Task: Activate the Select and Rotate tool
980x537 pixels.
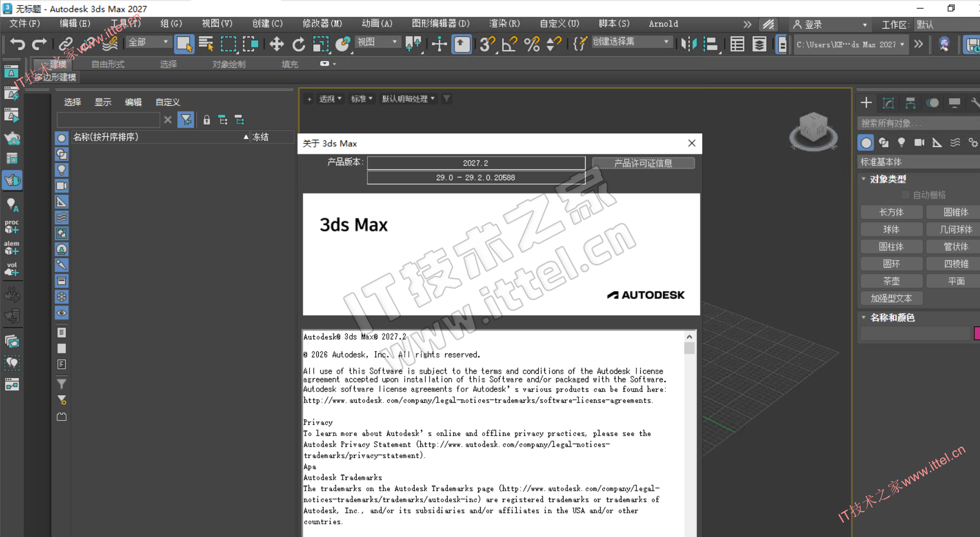Action: tap(298, 44)
